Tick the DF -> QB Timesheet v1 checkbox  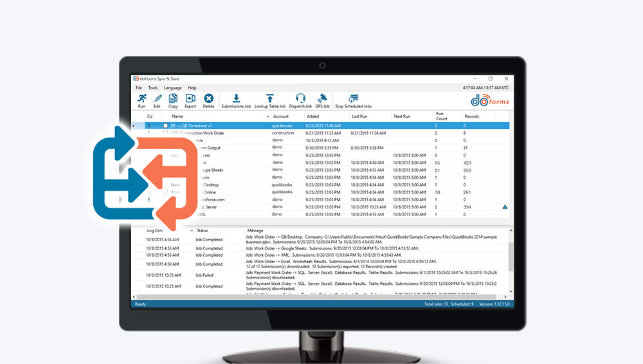click(165, 125)
